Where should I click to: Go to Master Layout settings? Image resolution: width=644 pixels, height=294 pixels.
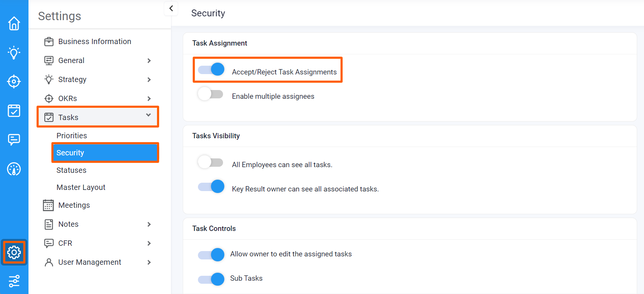pyautogui.click(x=81, y=187)
